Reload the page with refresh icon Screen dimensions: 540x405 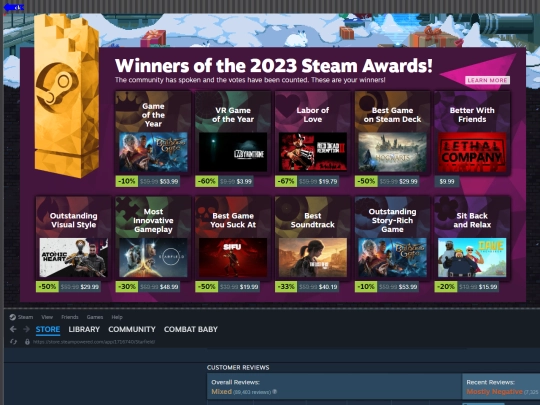pyautogui.click(x=13, y=342)
